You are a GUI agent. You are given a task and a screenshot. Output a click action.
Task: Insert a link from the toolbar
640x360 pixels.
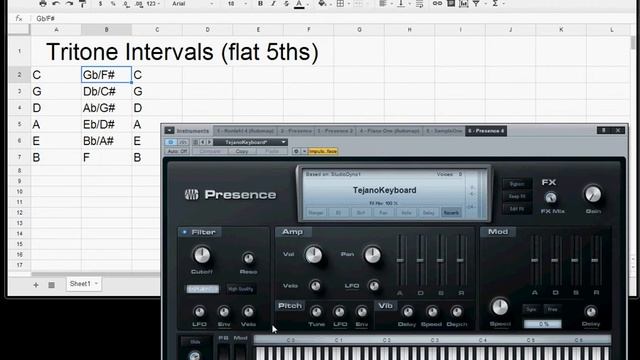pos(437,4)
